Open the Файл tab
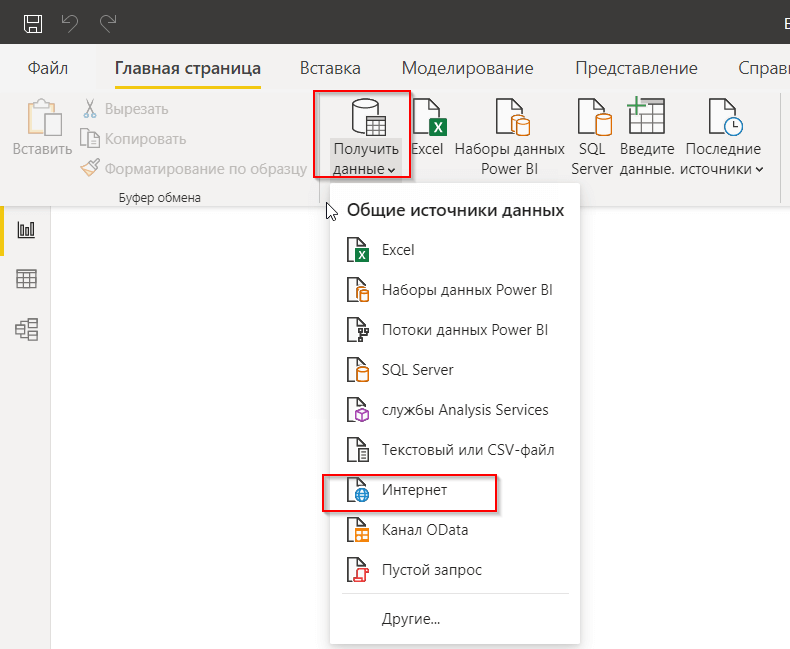 coord(47,68)
